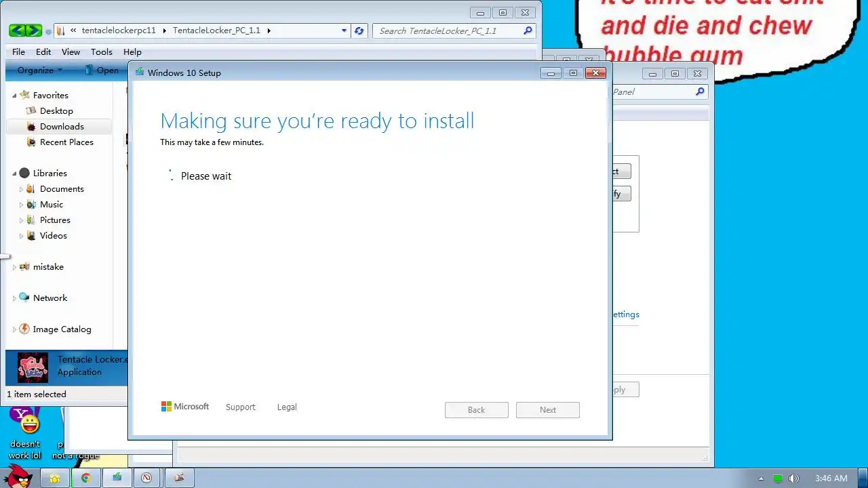The image size is (868, 488).
Task: Expand the Pictures library
Action: [x=21, y=220]
